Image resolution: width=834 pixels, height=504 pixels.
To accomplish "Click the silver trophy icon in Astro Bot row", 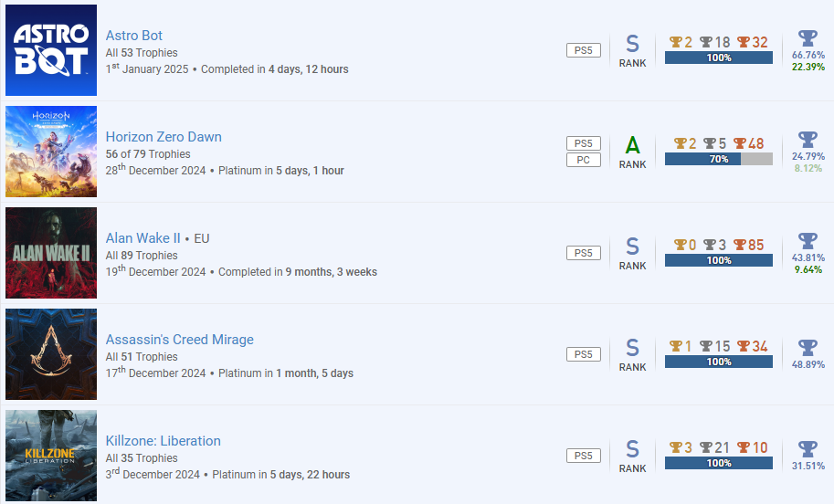I will pyautogui.click(x=706, y=42).
